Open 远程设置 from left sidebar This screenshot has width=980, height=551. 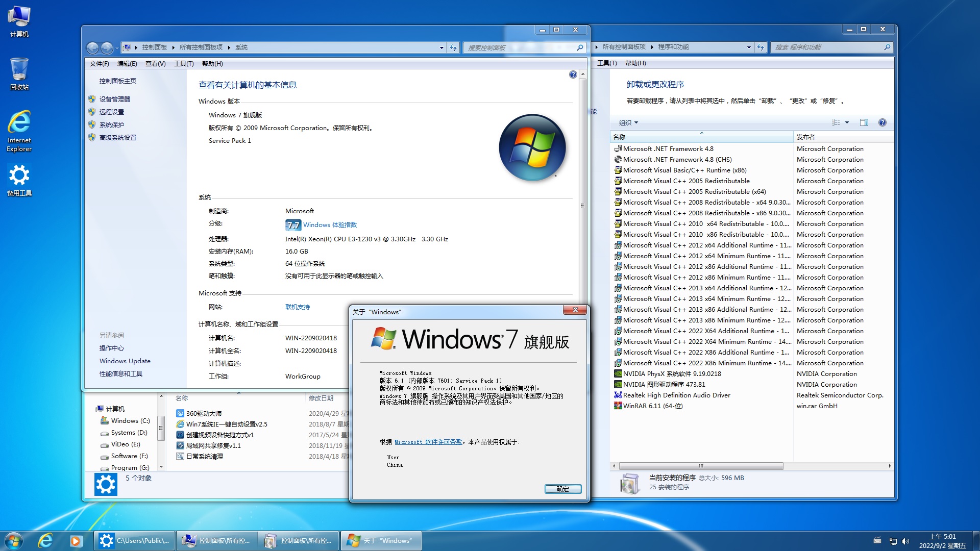[111, 112]
